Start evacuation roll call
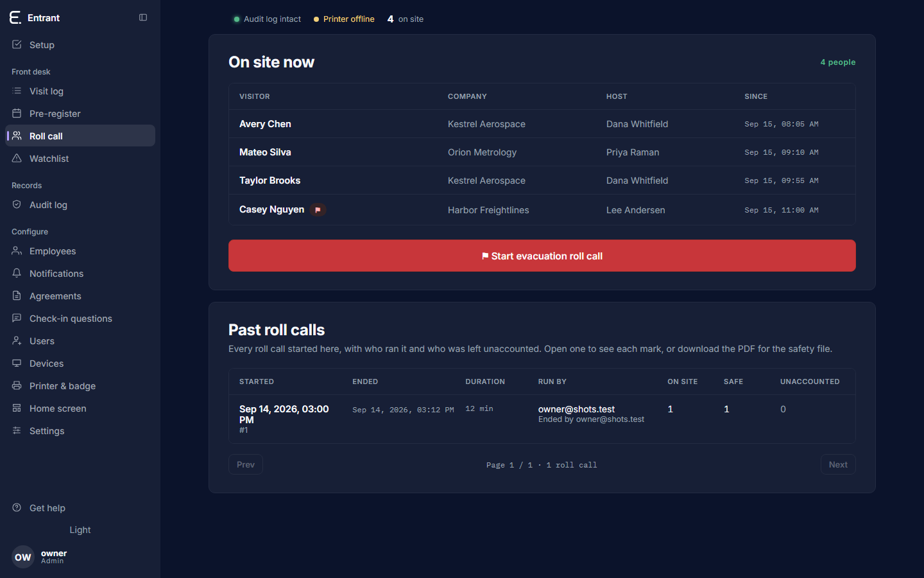 point(542,256)
